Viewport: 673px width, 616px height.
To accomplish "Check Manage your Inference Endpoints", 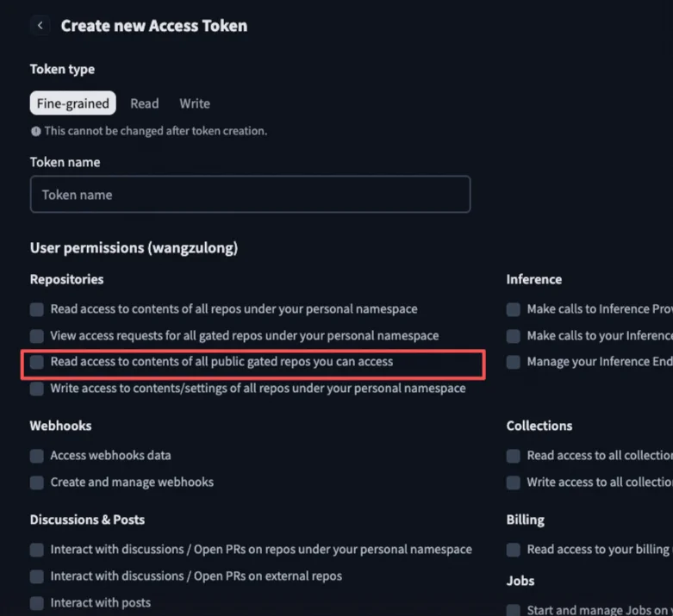I will click(514, 363).
